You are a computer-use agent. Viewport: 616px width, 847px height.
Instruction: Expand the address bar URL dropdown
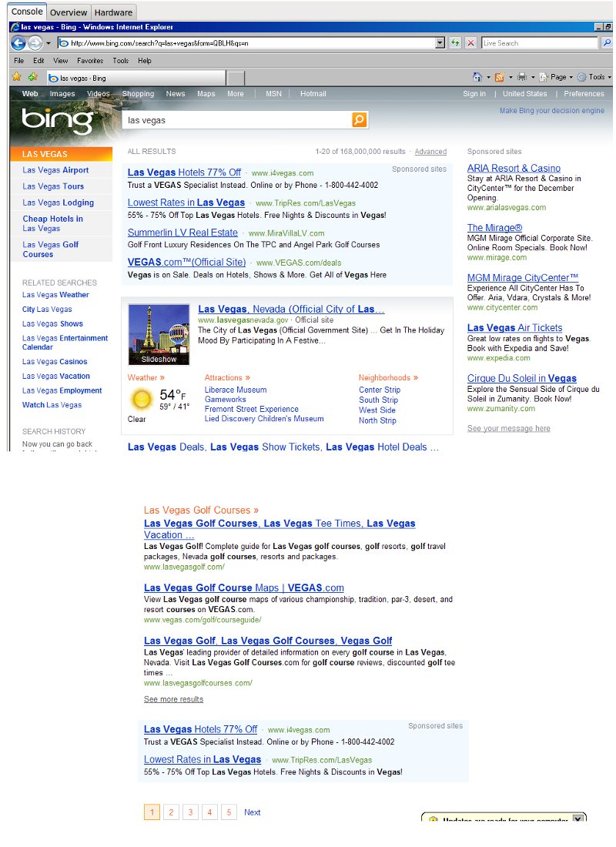[x=440, y=42]
